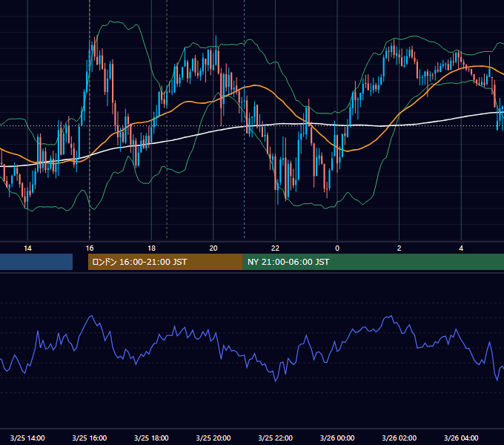The image size is (504, 445).
Task: Click hour label 4 on price chart axis
Action: click(x=461, y=248)
